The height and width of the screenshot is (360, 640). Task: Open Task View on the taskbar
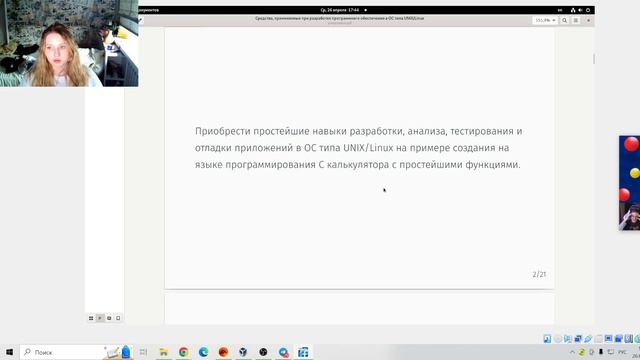tap(143, 352)
